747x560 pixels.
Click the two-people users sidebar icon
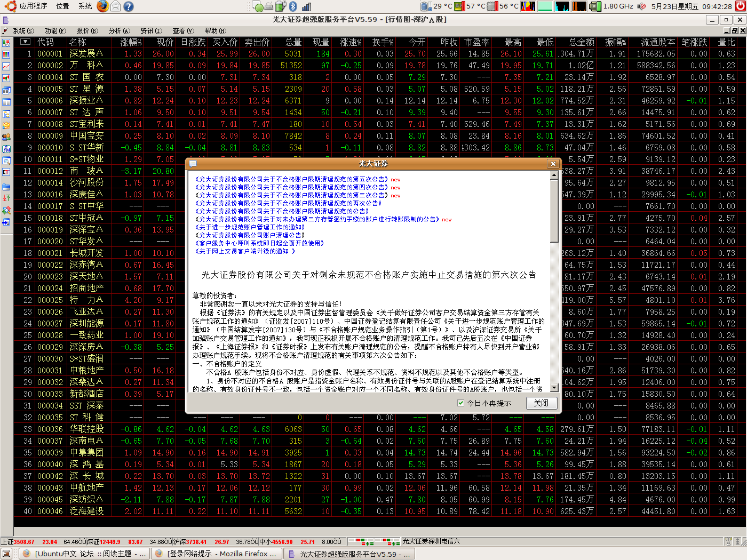[x=6, y=137]
